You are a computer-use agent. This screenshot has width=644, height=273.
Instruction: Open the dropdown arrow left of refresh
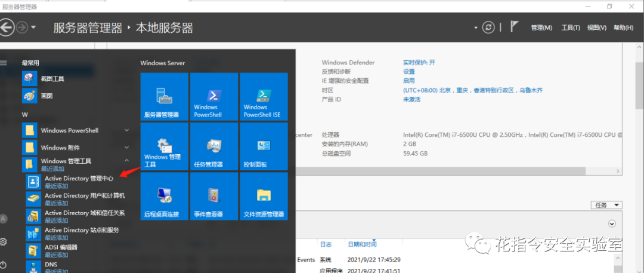pyautogui.click(x=476, y=27)
